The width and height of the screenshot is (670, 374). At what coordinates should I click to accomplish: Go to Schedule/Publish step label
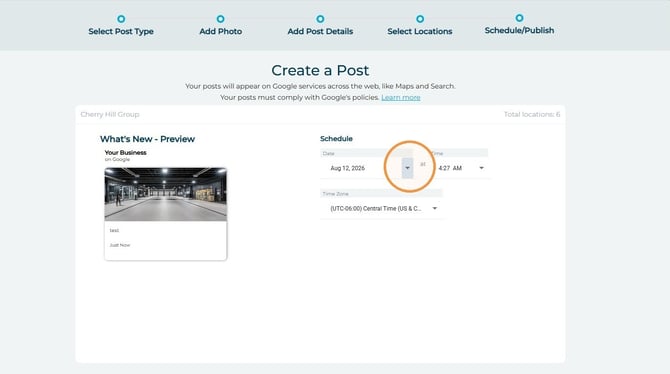pyautogui.click(x=519, y=30)
